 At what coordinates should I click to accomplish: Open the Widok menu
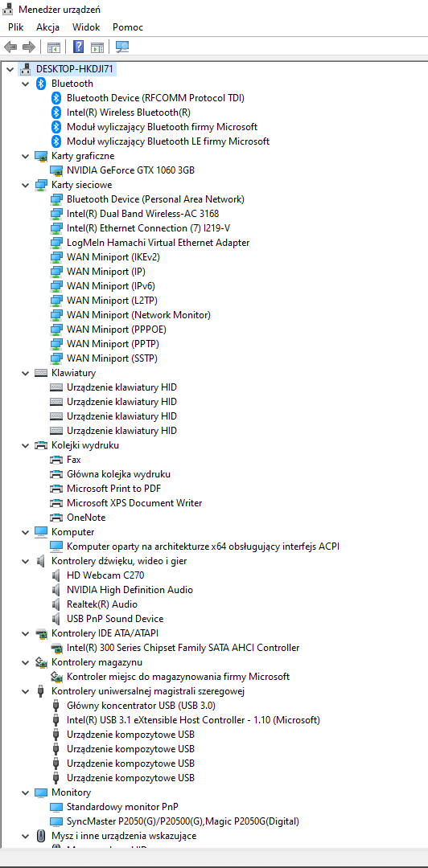click(86, 27)
